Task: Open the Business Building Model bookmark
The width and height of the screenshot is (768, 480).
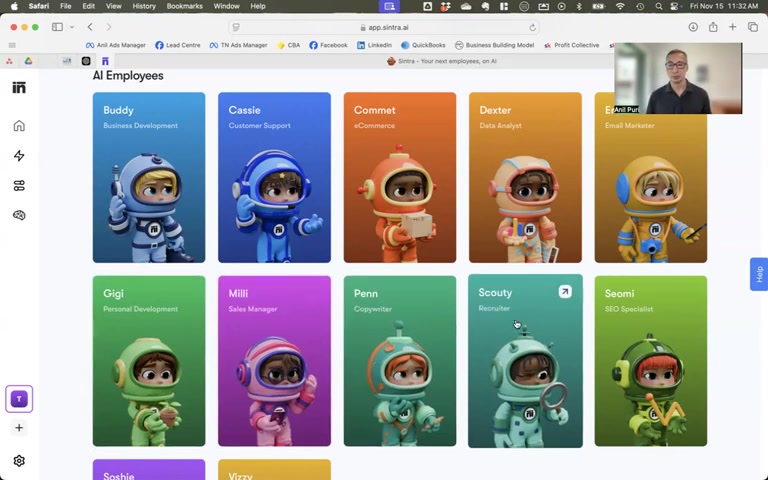Action: tap(494, 45)
